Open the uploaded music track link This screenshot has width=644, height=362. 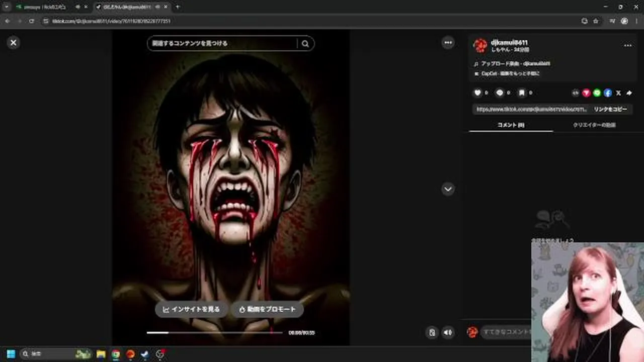pos(515,64)
